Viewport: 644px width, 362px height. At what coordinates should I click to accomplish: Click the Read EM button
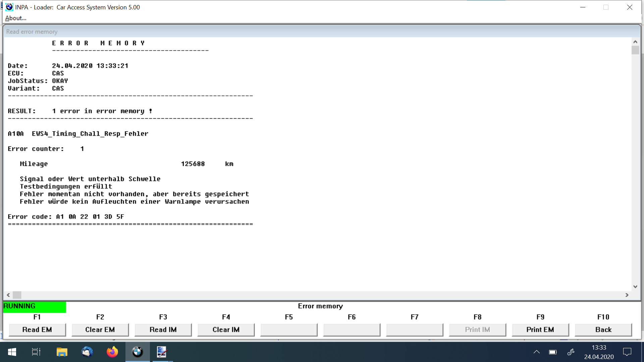(37, 329)
